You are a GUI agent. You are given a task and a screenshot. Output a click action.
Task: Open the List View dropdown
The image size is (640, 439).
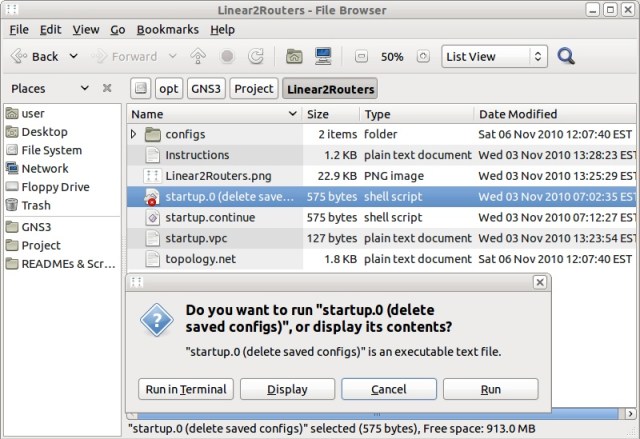[494, 57]
